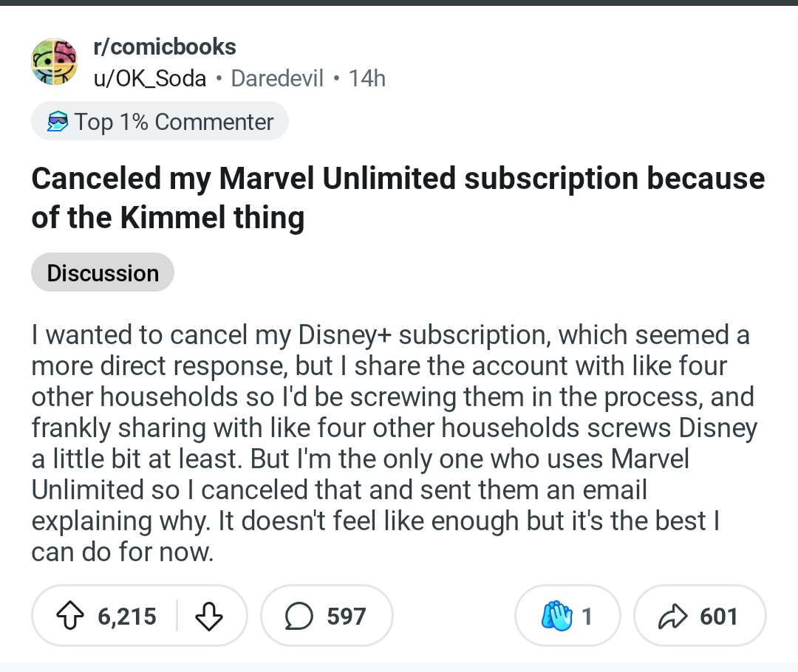Tap the 6,215 vote count
The image size is (798, 672).
pos(126,616)
